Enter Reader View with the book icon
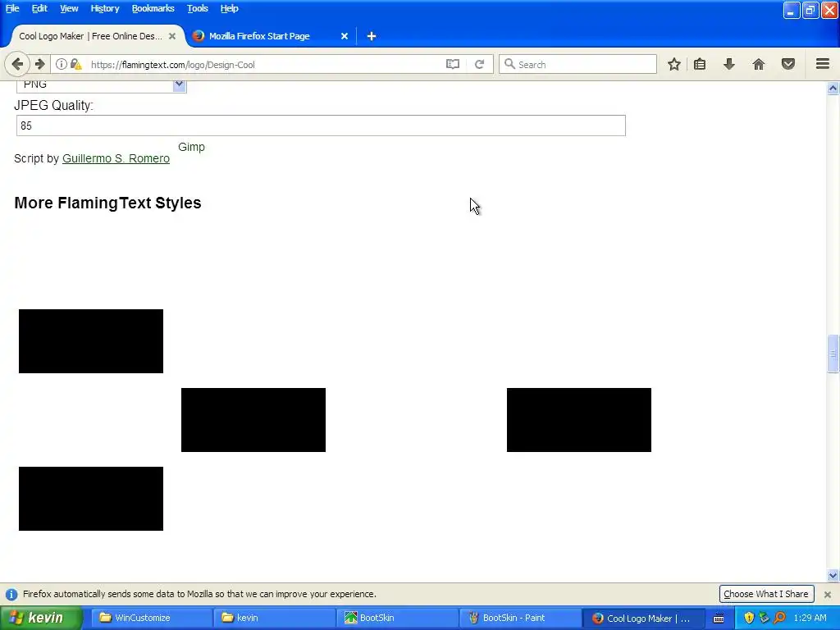 (x=453, y=64)
